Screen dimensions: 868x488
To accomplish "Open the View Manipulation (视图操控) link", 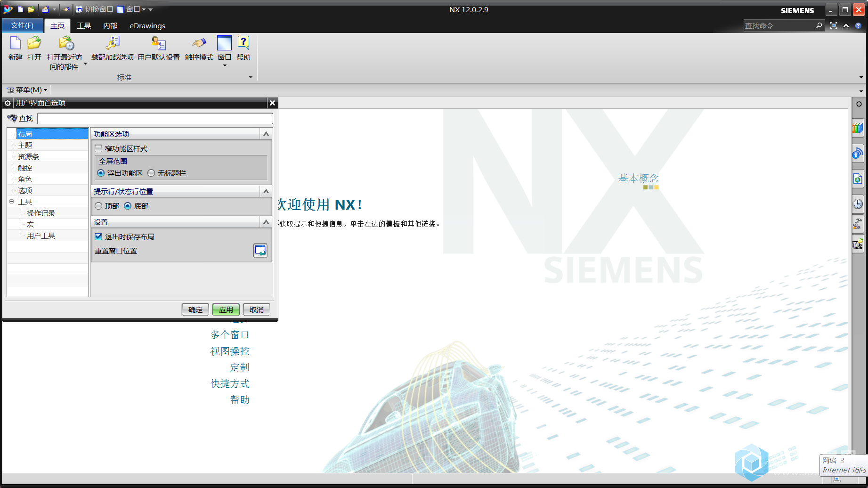I will coord(230,351).
